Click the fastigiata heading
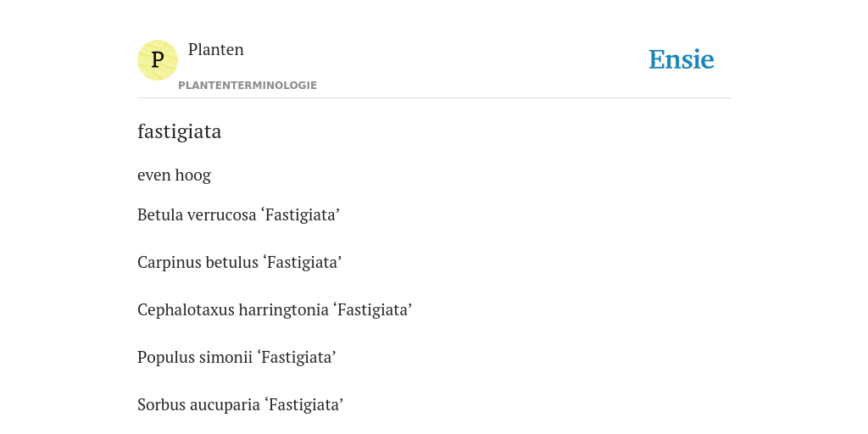The height and width of the screenshot is (434, 868). tap(180, 131)
